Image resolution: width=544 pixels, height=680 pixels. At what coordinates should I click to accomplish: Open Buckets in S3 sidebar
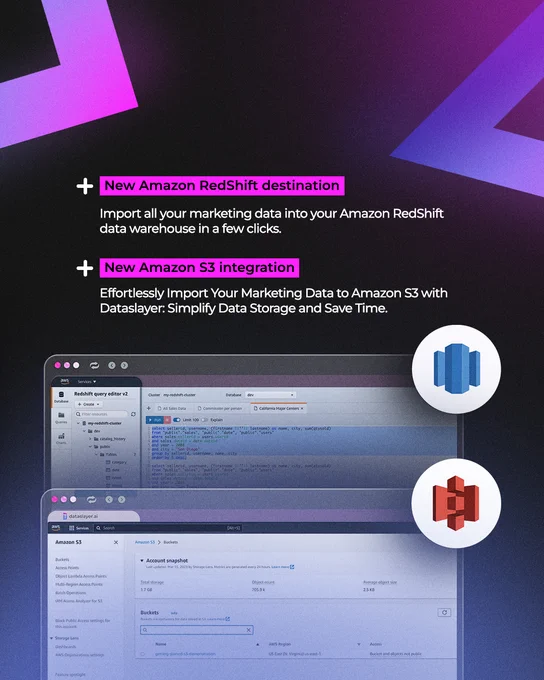point(62,560)
